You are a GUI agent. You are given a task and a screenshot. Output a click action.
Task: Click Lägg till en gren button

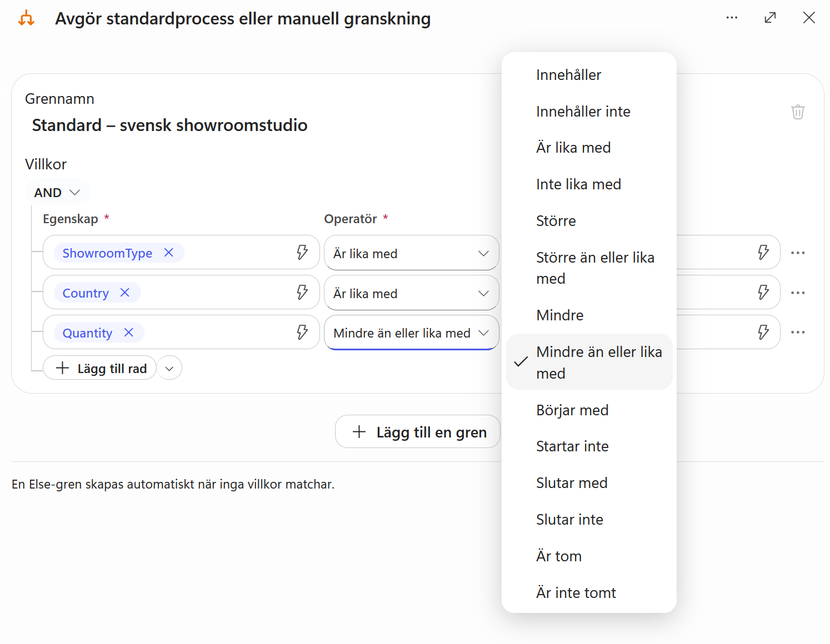[x=418, y=432]
